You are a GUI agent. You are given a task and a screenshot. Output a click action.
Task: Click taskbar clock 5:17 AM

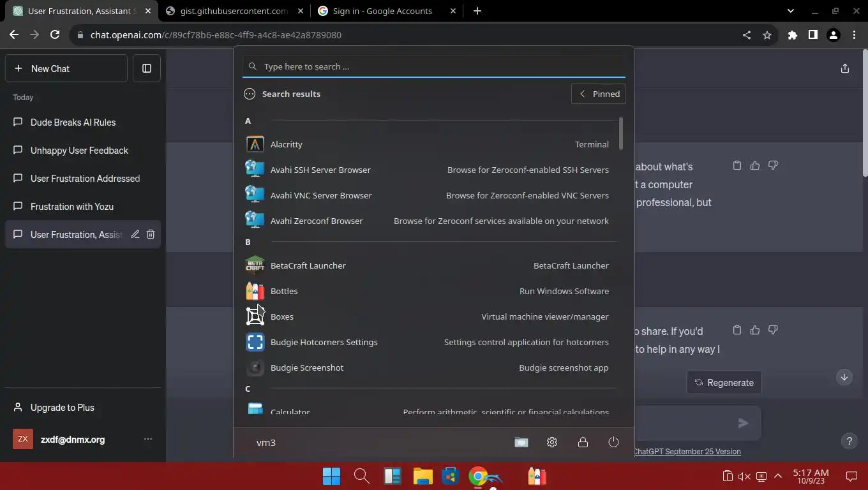[x=811, y=476]
